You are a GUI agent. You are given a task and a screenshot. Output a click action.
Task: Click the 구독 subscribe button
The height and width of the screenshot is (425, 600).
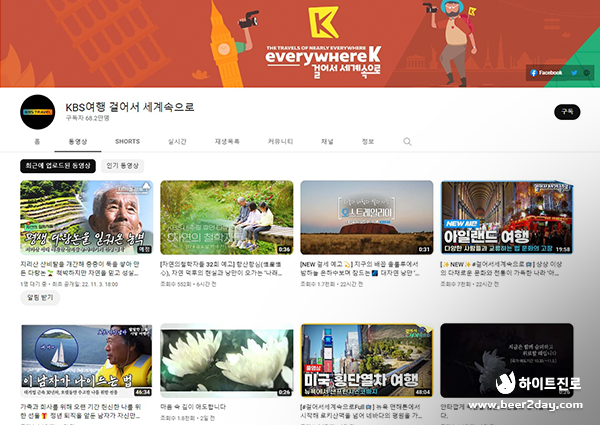pos(567,112)
